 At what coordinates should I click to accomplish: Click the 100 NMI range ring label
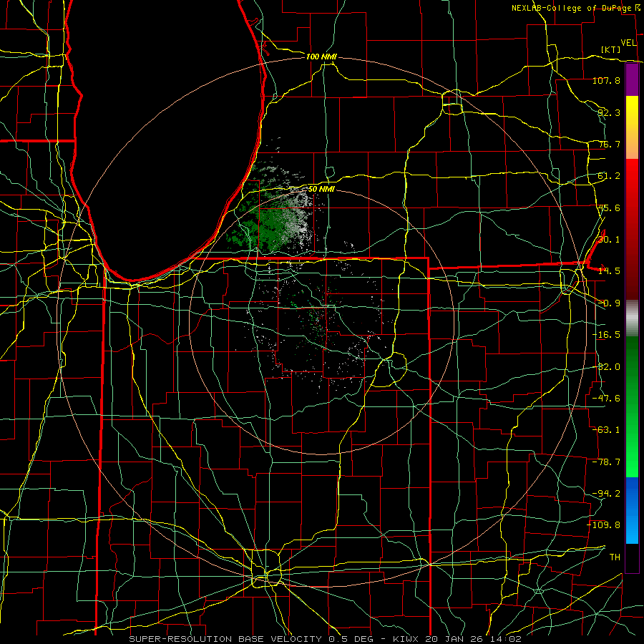tap(321, 57)
